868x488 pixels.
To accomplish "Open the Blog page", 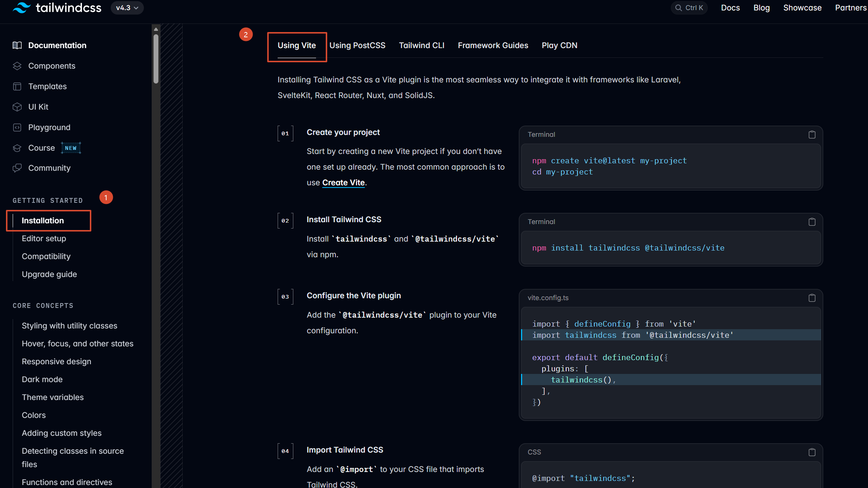I will [761, 8].
